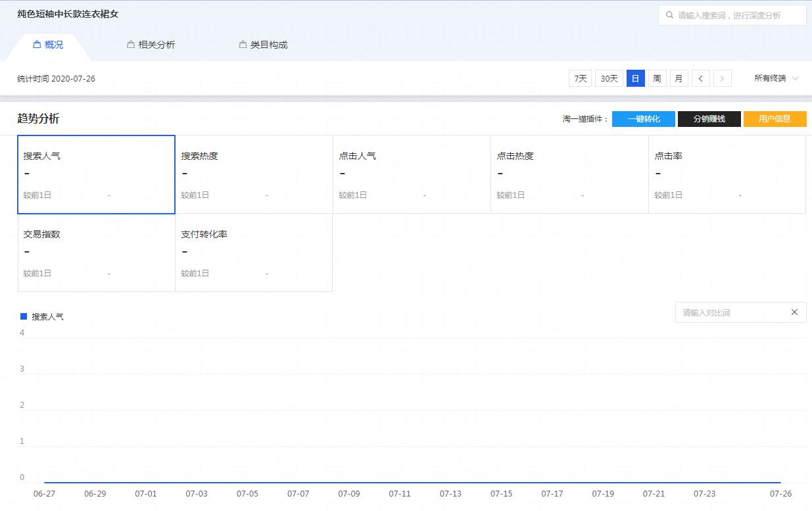Click the 用户信息 button
This screenshot has width=812, height=511.
(x=775, y=119)
